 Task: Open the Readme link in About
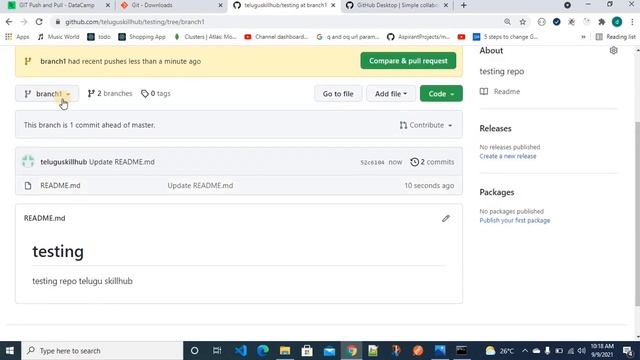tap(500, 91)
